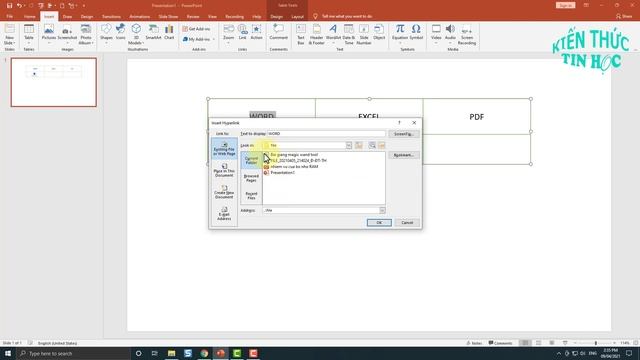Click the Browse for File icon
The width and height of the screenshot is (640, 360).
[x=382, y=145]
